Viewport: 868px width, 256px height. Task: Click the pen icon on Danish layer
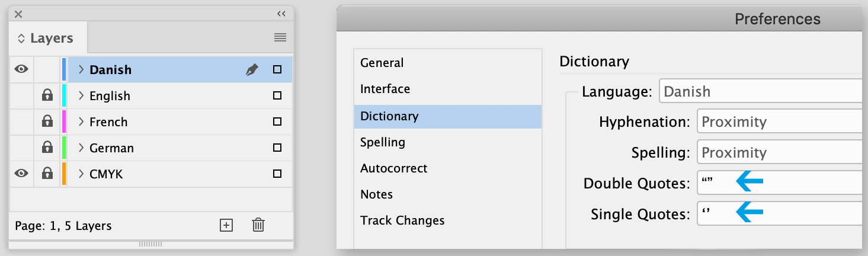pos(252,70)
